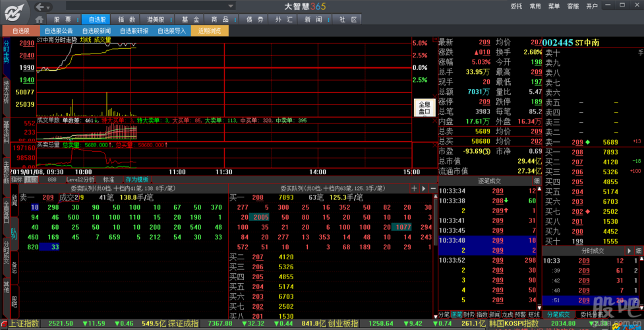Open the 近期浏览 tab

click(x=210, y=31)
